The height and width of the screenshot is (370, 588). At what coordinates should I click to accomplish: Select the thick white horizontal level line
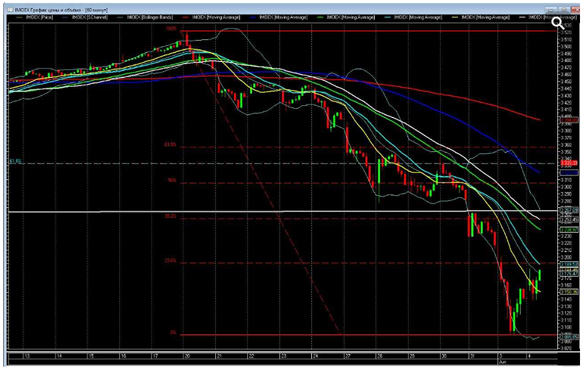coord(283,212)
